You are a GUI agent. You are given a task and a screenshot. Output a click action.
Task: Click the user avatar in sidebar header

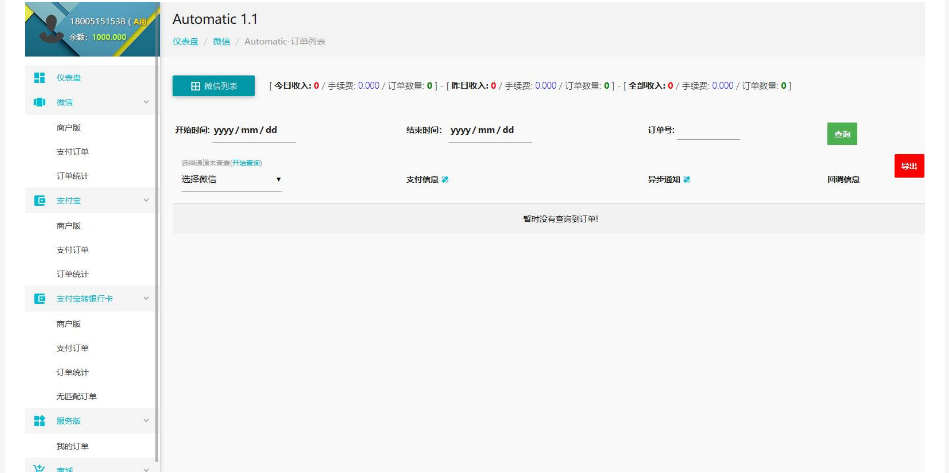(47, 28)
